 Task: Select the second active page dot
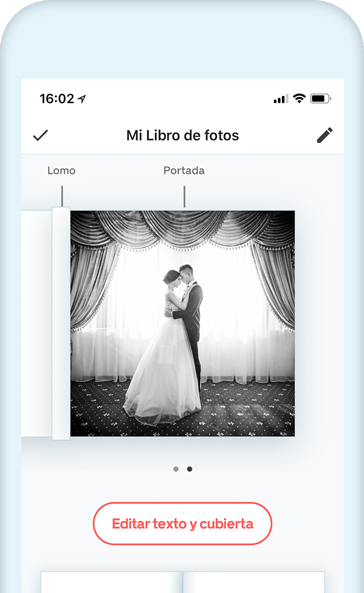click(x=189, y=469)
